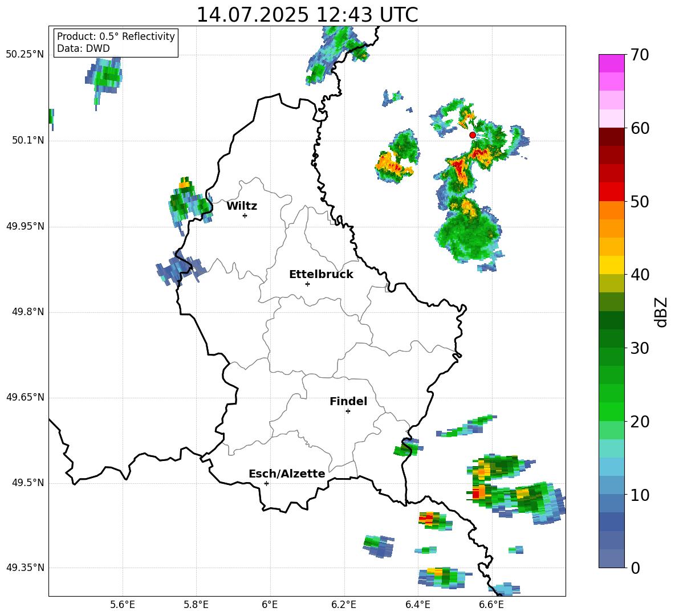Click the 5.6°E longitude label
The height and width of the screenshot is (616, 675).
click(122, 605)
